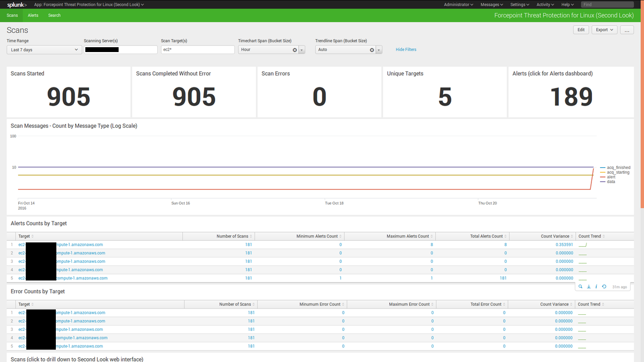
Task: Clear the Hour value with its X icon
Action: tap(294, 49)
